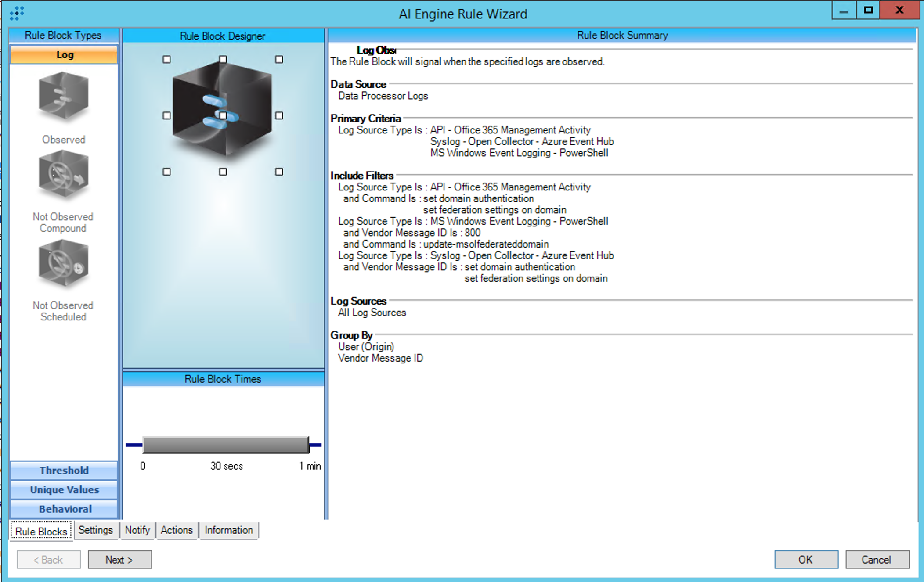Switch to the Settings tab
Screen dimensions: 924x582
[95, 530]
